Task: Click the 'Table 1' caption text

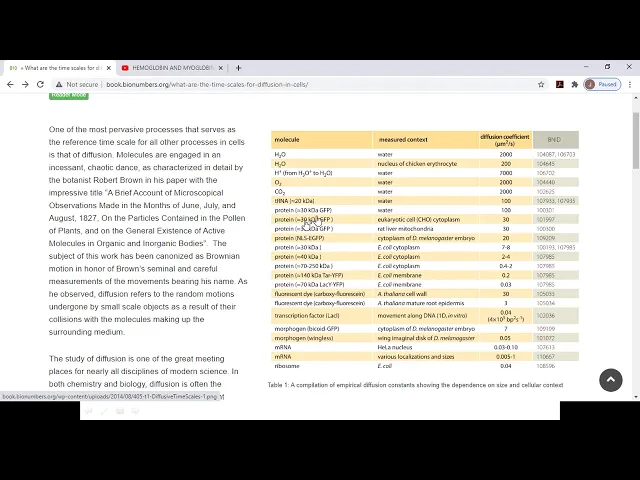Action: [415, 385]
